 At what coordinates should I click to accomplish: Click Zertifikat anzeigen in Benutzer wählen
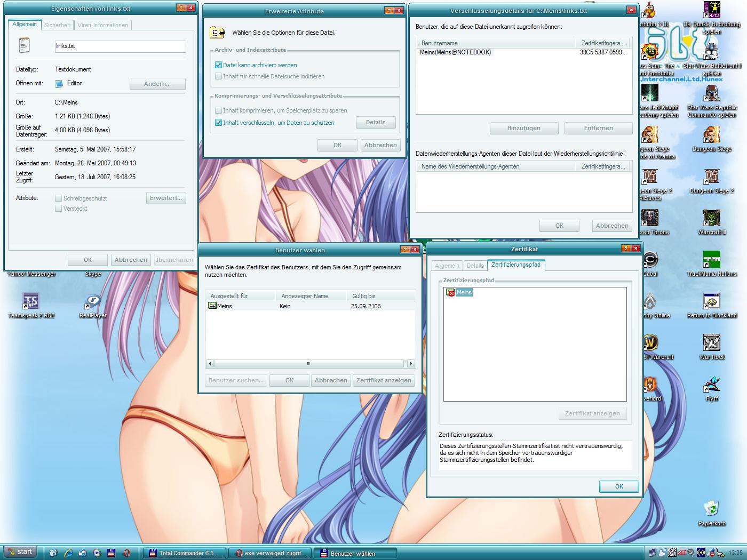click(x=384, y=380)
